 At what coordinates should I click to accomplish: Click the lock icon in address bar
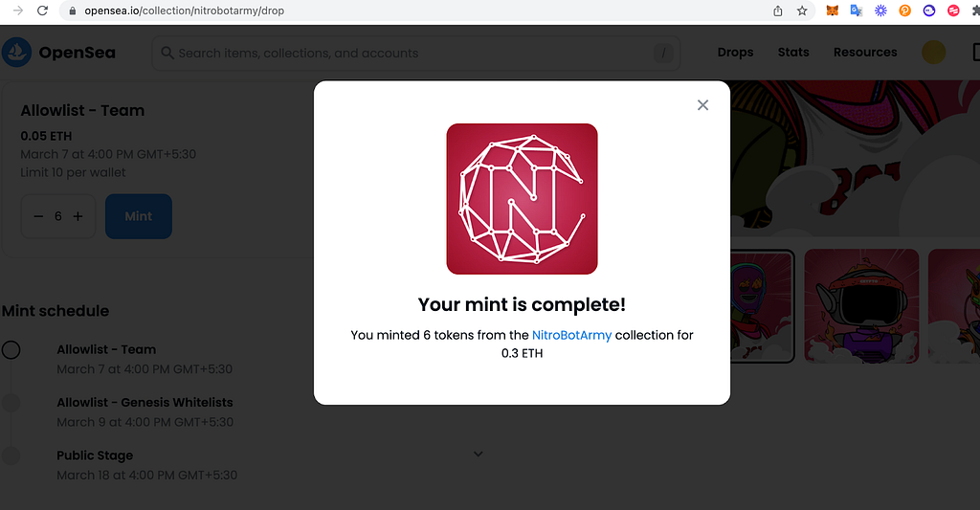coord(73,11)
